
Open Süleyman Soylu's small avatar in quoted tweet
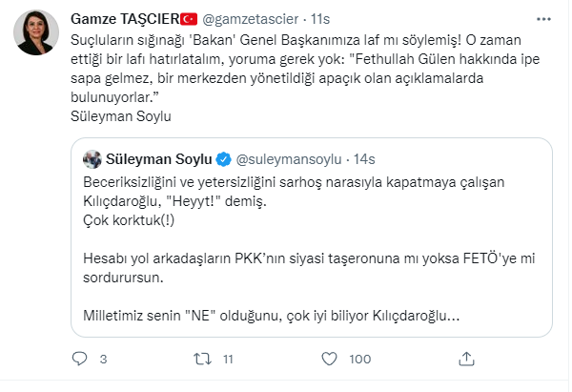[92, 157]
